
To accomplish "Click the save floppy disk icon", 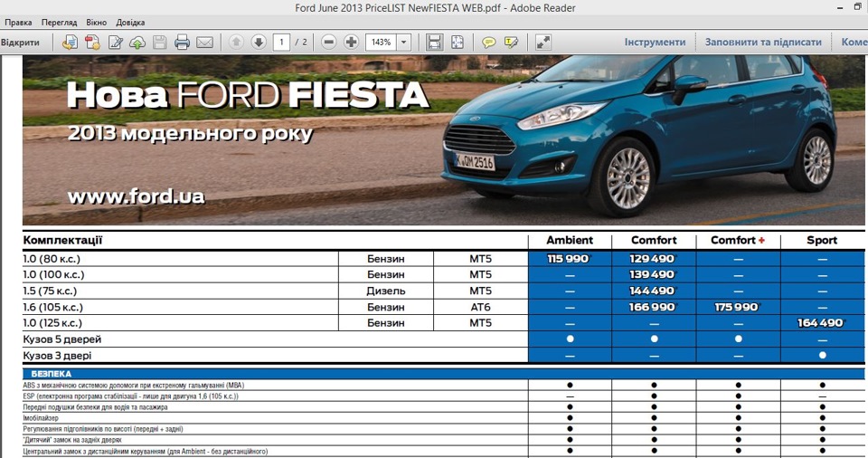I will 159,43.
